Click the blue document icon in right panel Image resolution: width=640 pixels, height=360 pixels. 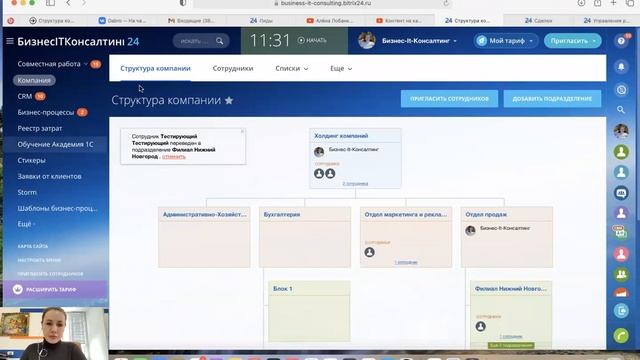pos(621,311)
